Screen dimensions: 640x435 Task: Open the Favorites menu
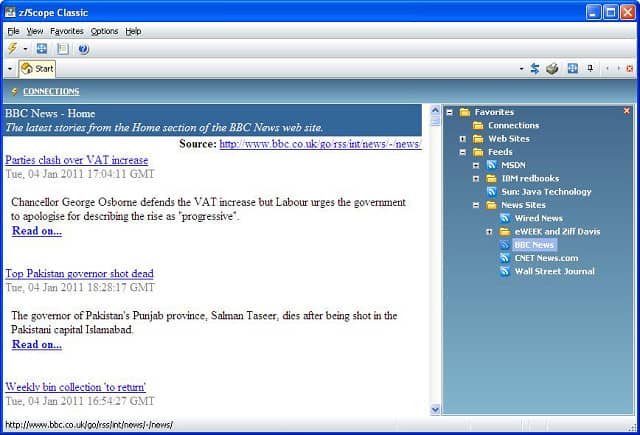coord(67,31)
